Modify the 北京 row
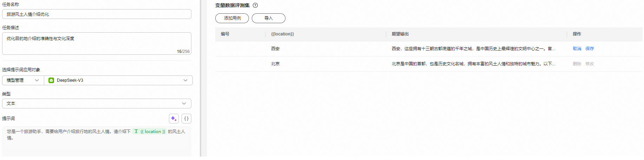The height and width of the screenshot is (160, 644). tap(590, 64)
